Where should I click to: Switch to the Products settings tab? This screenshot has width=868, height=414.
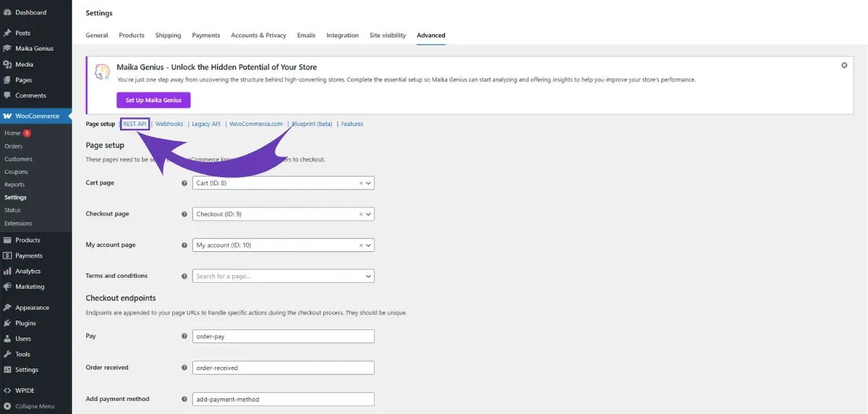point(132,35)
